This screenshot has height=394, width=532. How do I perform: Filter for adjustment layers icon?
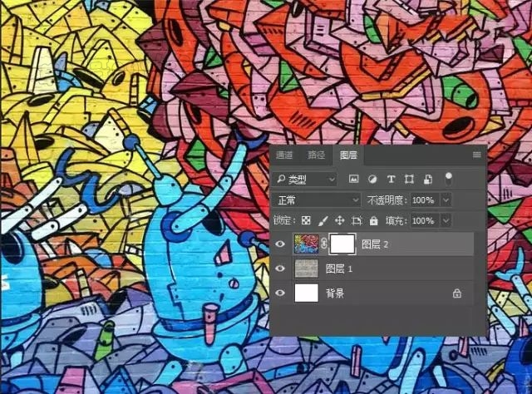(372, 179)
